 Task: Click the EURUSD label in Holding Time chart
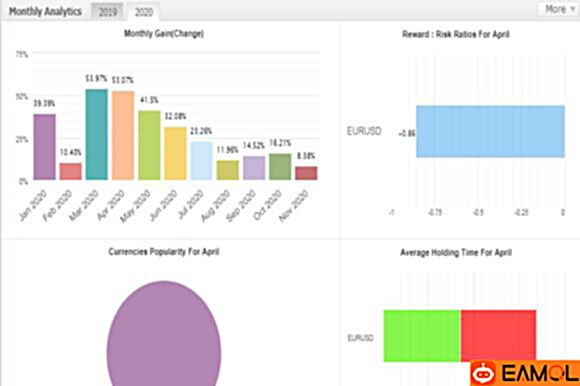click(x=361, y=338)
